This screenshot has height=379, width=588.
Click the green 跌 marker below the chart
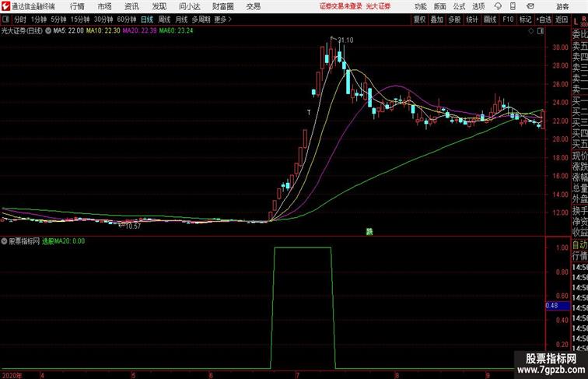coord(369,232)
